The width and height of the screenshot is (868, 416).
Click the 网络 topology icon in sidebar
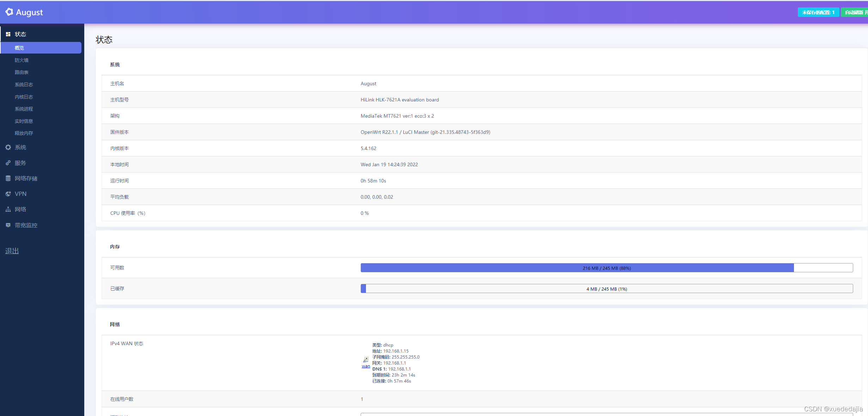pos(8,209)
